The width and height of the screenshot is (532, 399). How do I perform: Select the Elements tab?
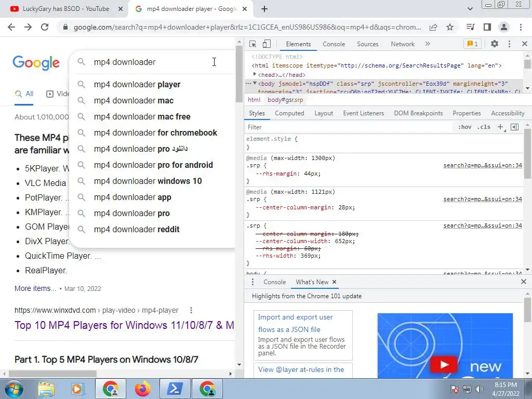(x=298, y=44)
